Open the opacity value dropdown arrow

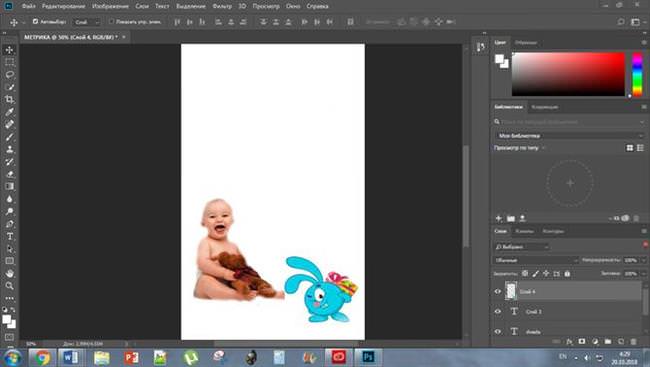pos(644,260)
